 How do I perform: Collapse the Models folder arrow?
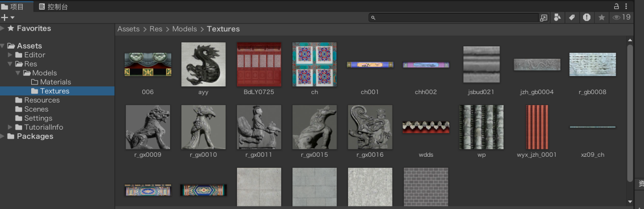[x=19, y=73]
